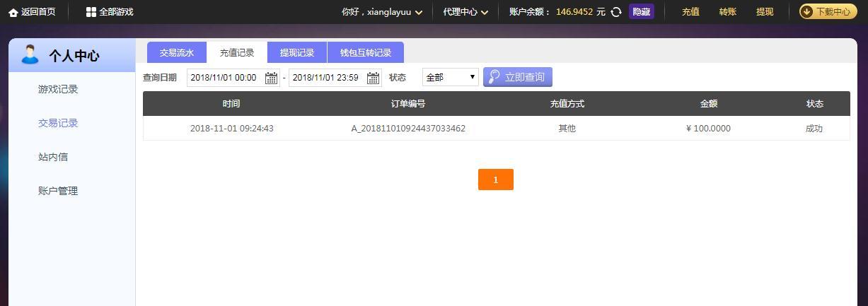Click the time cell 2018-11-01 09:24:43

tap(232, 129)
